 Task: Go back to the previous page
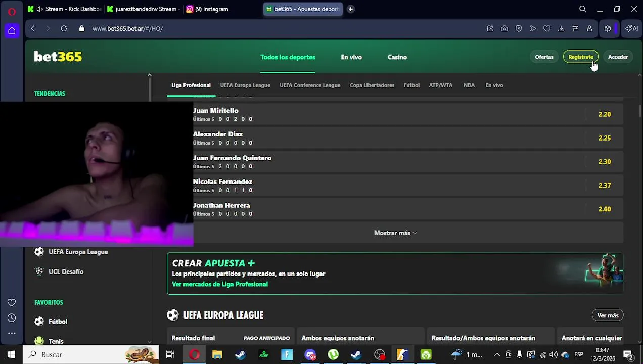(33, 29)
